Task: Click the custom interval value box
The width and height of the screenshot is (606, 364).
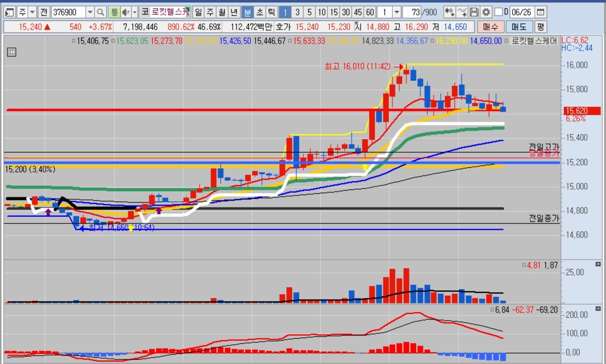Action: (385, 12)
